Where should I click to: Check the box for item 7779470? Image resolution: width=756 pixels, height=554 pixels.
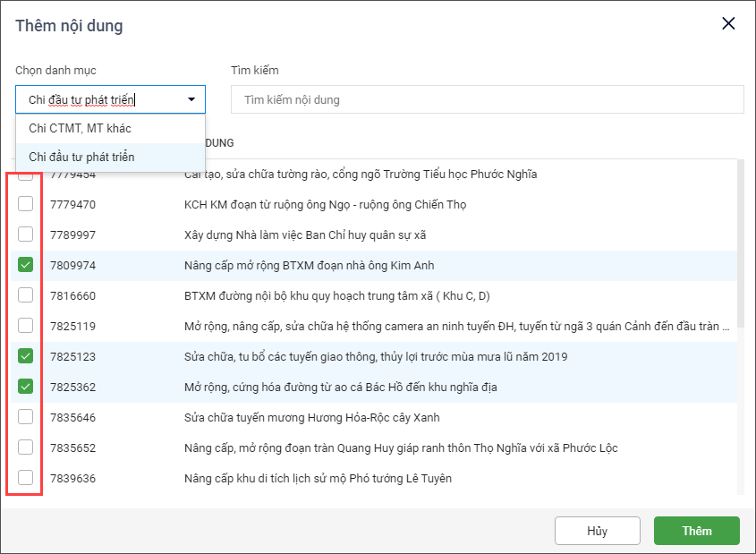coord(26,204)
